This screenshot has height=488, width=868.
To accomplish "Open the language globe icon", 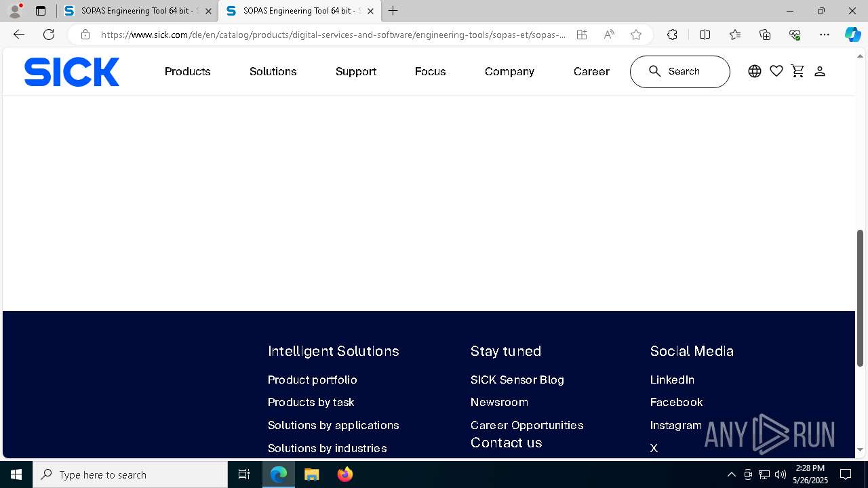I will (755, 71).
